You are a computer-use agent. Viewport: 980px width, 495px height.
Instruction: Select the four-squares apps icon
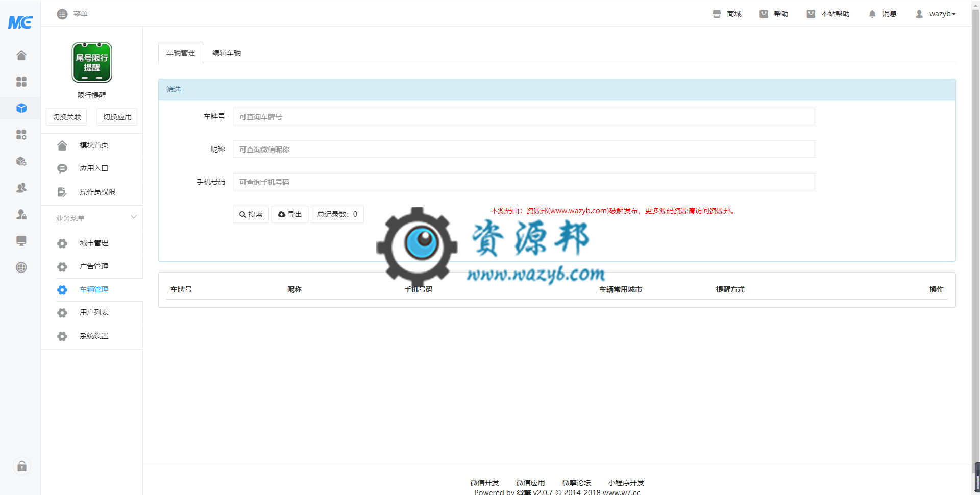coord(21,82)
